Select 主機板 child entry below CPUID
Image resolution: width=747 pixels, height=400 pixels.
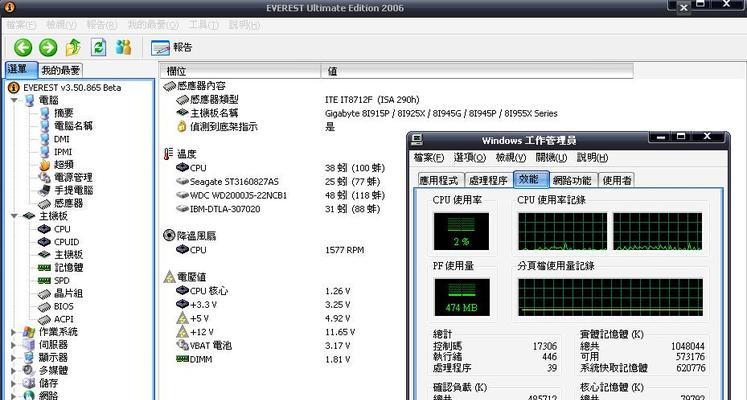tap(61, 255)
